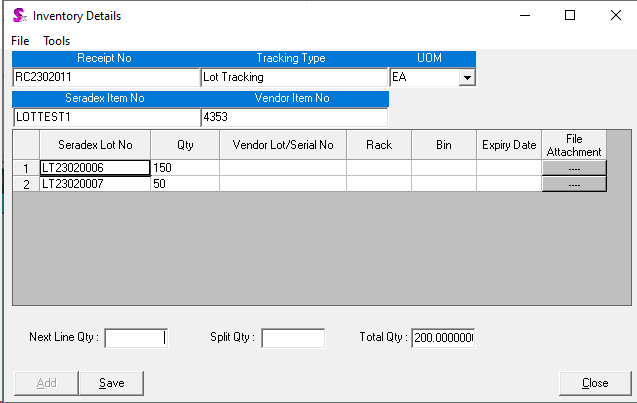Expand the UOM dropdown arrow
This screenshot has height=403, width=637.
point(466,77)
